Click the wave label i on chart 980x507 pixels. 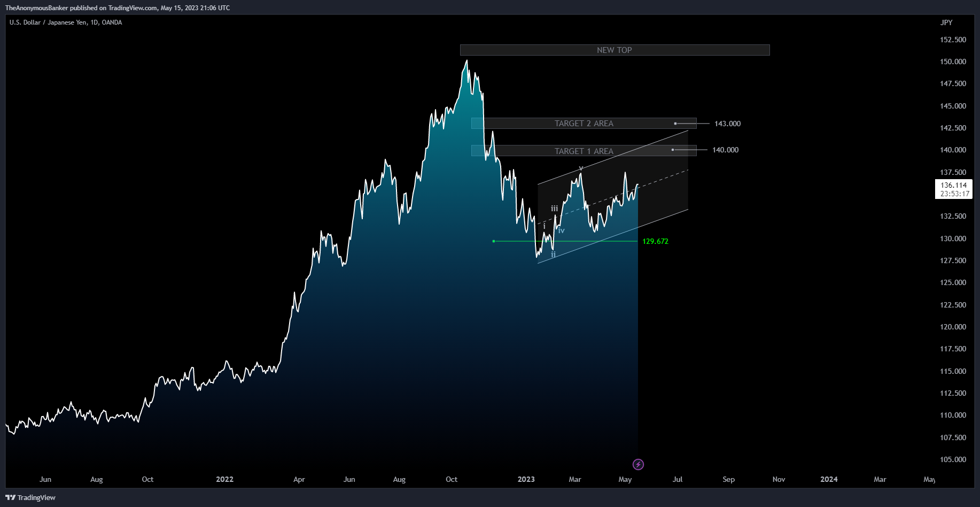pos(545,226)
